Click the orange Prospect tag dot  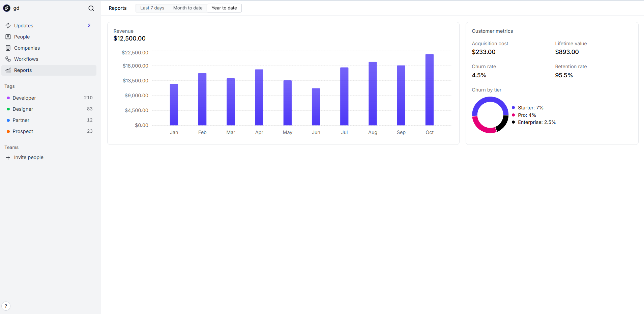tap(8, 131)
